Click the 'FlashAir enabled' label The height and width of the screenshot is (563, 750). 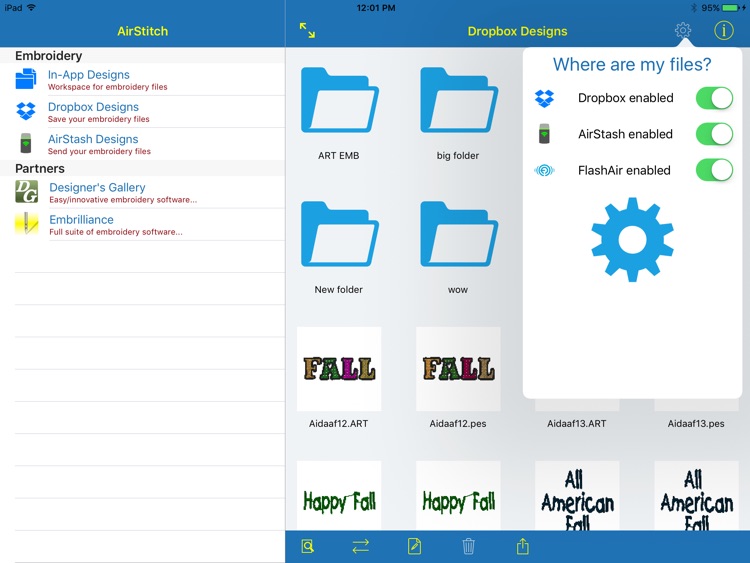click(x=624, y=170)
